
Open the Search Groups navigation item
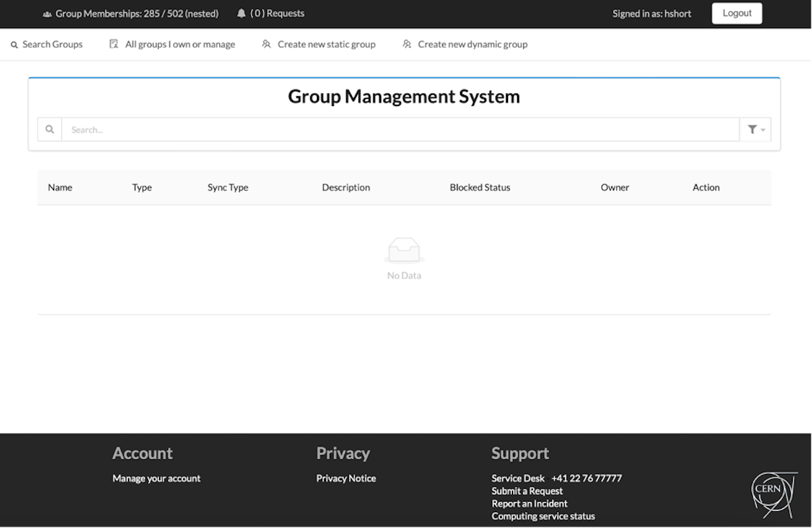[x=52, y=45]
